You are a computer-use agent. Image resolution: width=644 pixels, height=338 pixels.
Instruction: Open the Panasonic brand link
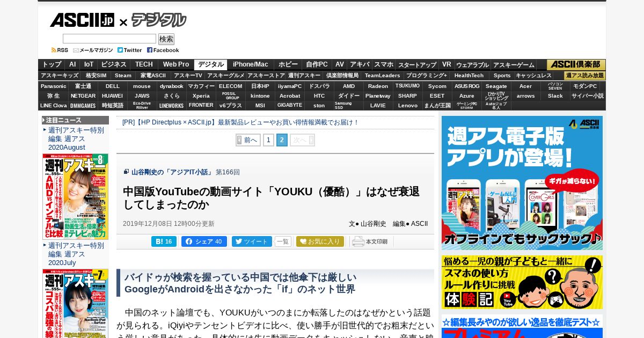(x=54, y=86)
